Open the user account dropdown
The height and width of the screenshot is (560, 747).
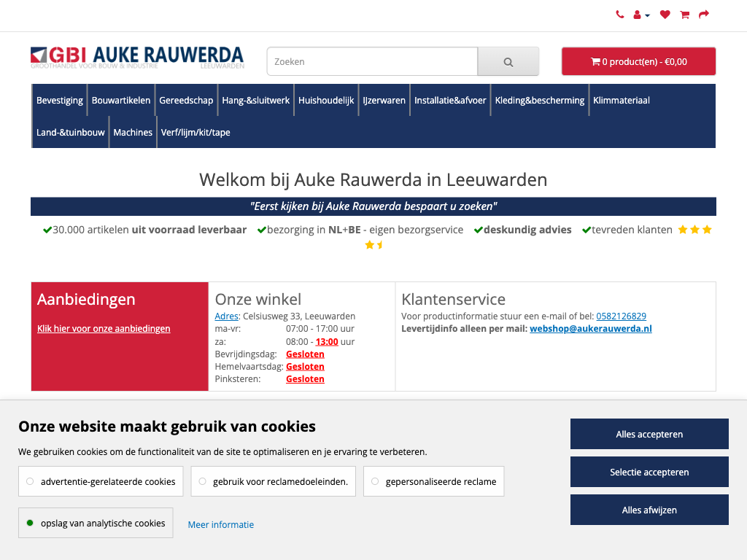[641, 15]
